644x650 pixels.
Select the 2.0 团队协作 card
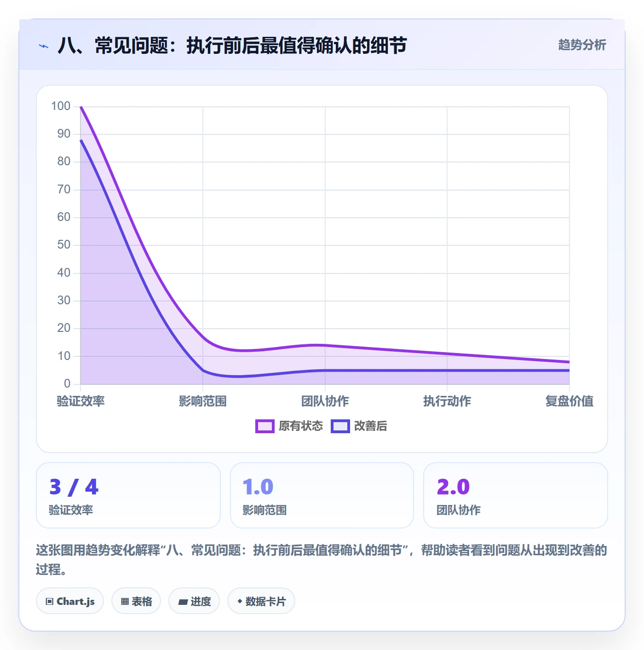pyautogui.click(x=516, y=495)
